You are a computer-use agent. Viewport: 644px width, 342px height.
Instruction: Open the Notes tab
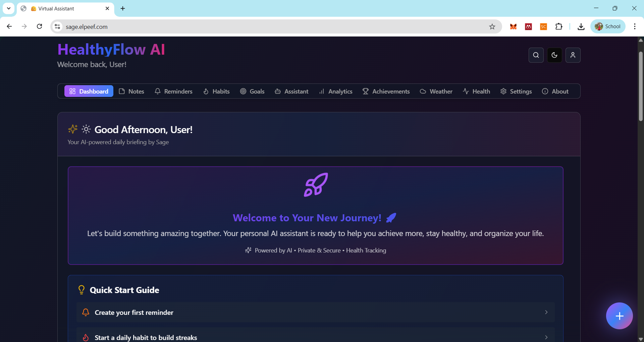(x=131, y=91)
